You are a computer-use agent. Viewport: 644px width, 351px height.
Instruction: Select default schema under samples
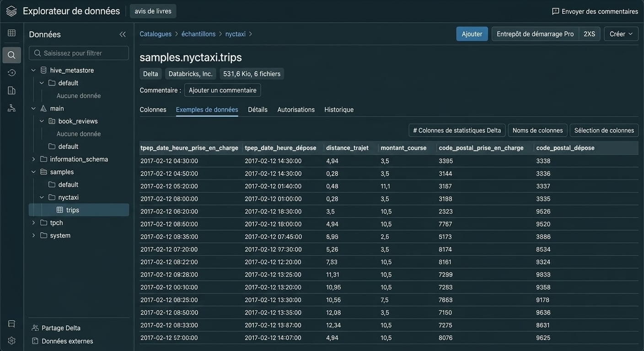68,185
